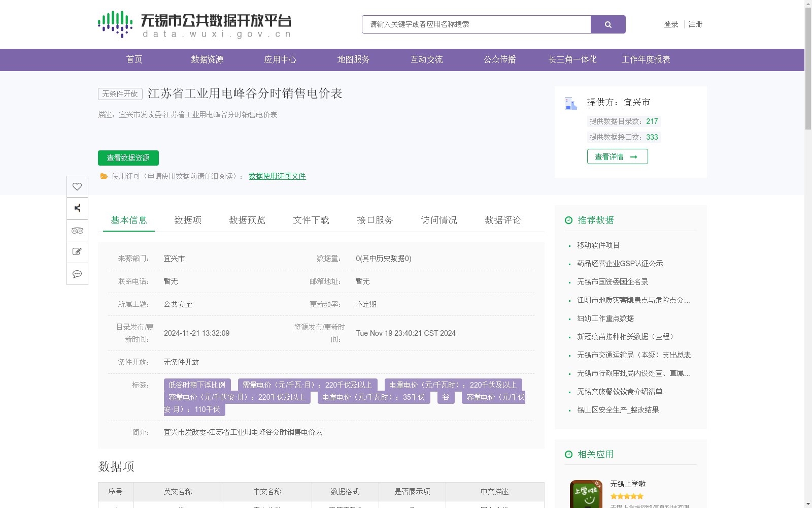This screenshot has height=508, width=812.
Task: Click the 低谷时期下浮比例 tag
Action: (197, 385)
